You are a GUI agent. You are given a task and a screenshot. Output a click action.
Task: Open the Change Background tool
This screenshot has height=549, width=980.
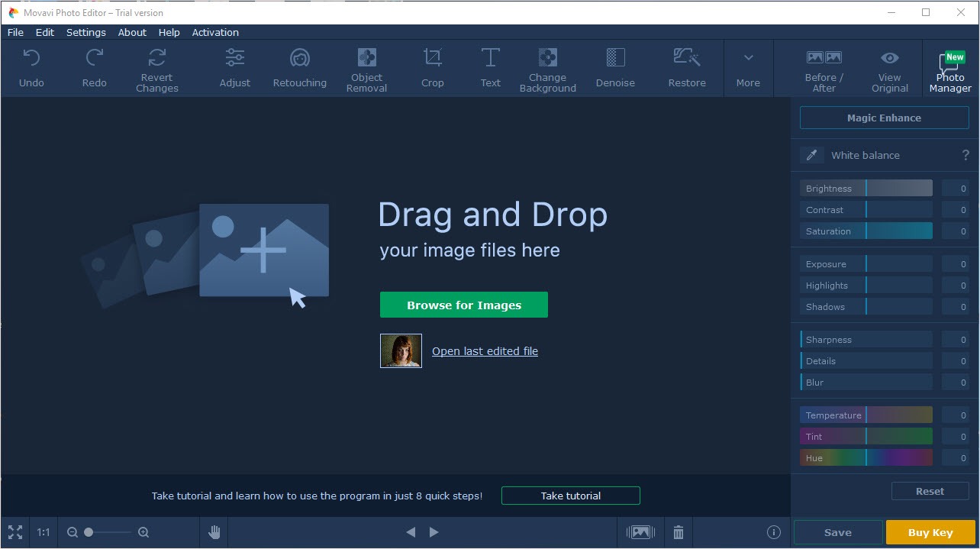tap(548, 69)
